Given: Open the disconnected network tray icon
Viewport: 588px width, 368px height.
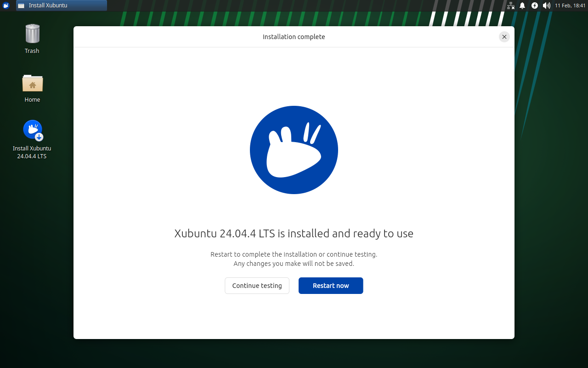Looking at the screenshot, I should tap(510, 6).
